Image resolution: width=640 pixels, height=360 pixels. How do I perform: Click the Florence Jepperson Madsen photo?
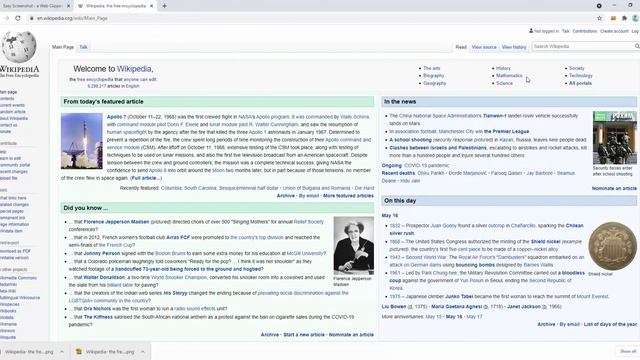coord(353,245)
